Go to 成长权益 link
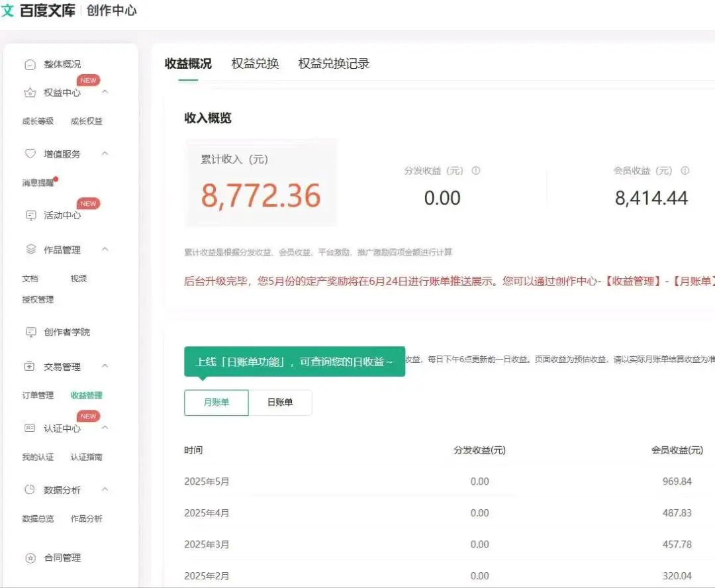The image size is (715, 588). 87,121
